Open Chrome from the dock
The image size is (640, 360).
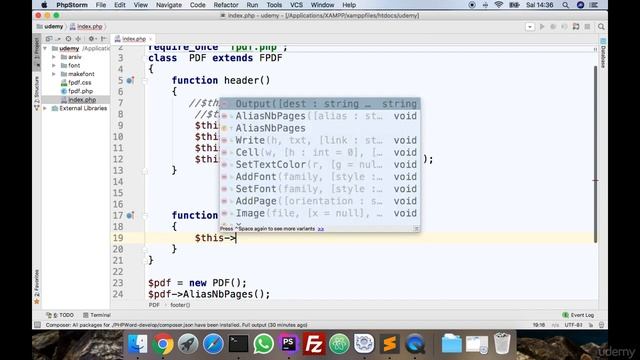[x=163, y=344]
